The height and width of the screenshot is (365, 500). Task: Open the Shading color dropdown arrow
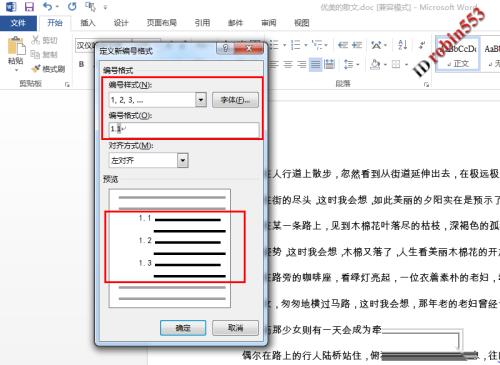[385, 64]
